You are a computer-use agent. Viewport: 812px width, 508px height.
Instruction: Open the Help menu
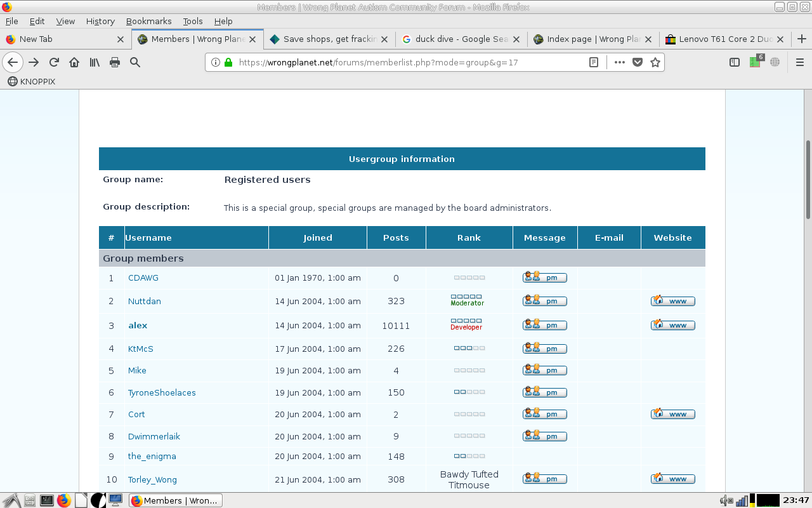[223, 21]
